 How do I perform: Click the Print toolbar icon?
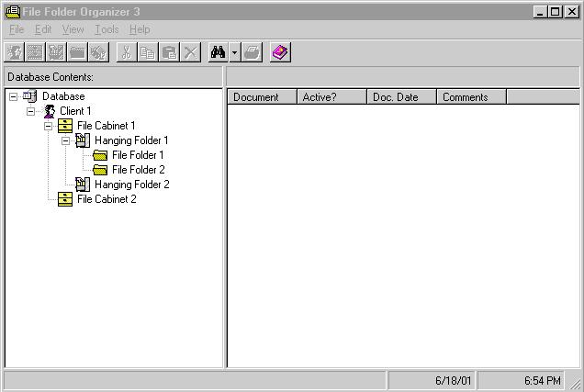252,52
